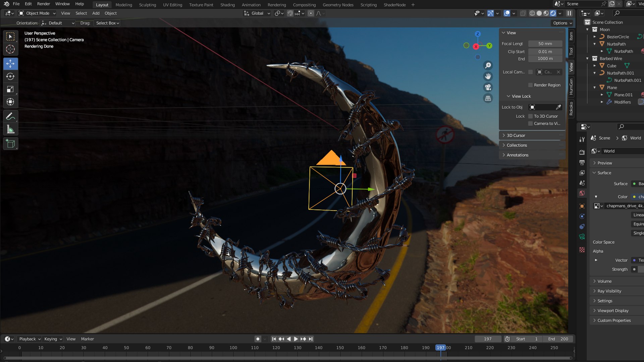Screen dimensions: 644x362
Task: Open the Orientation Default dropdown
Action: [x=57, y=23]
